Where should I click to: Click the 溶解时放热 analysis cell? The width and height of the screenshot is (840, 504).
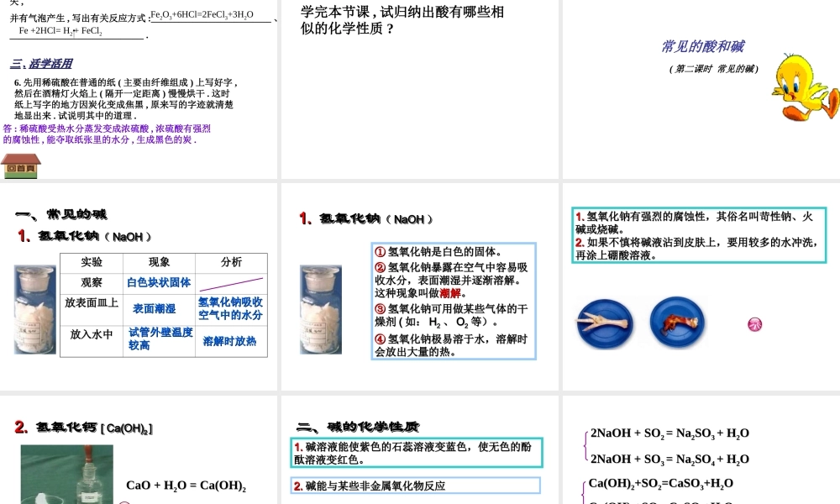[230, 341]
